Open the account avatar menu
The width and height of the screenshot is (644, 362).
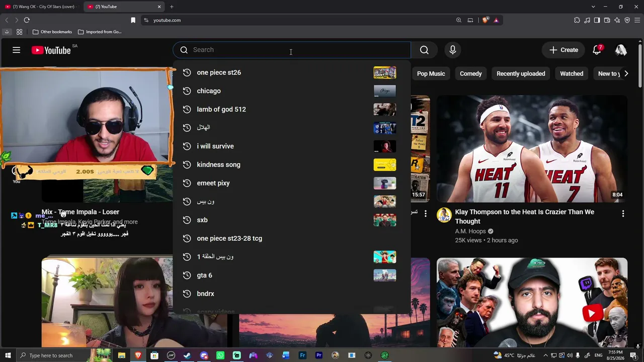[621, 50]
